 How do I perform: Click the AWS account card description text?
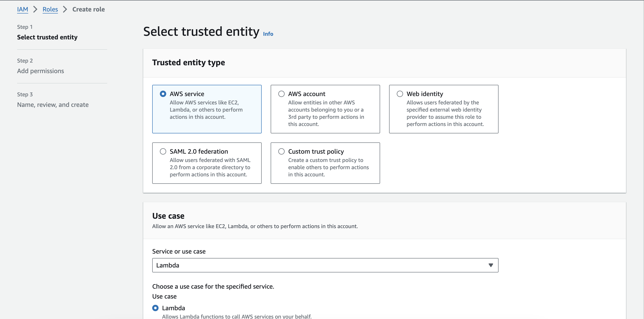pyautogui.click(x=326, y=113)
